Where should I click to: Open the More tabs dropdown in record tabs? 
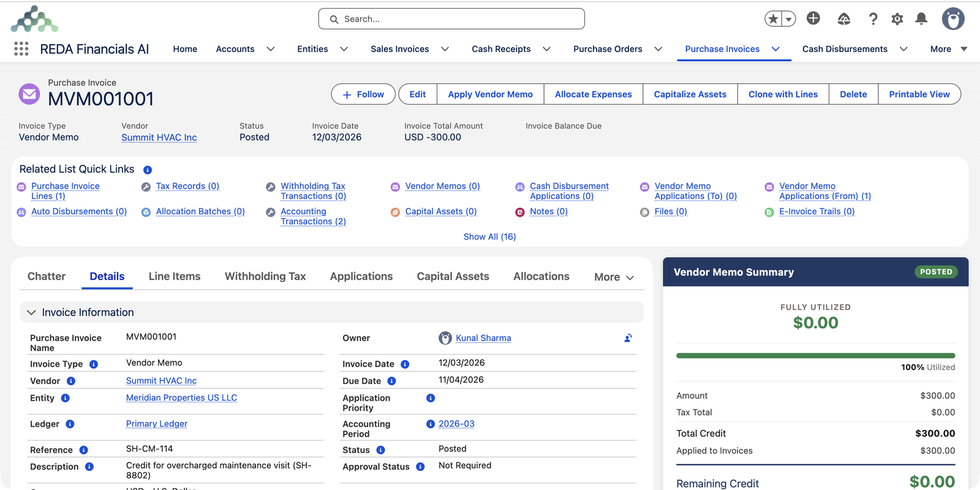pos(614,277)
